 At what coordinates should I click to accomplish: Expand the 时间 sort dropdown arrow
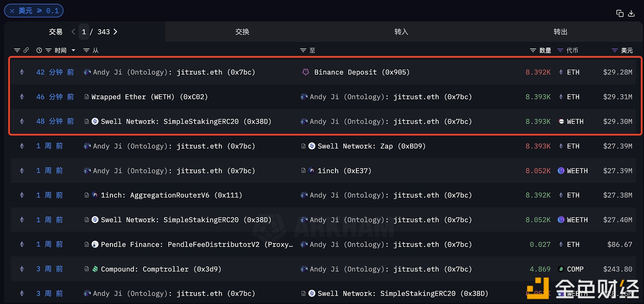[x=73, y=50]
